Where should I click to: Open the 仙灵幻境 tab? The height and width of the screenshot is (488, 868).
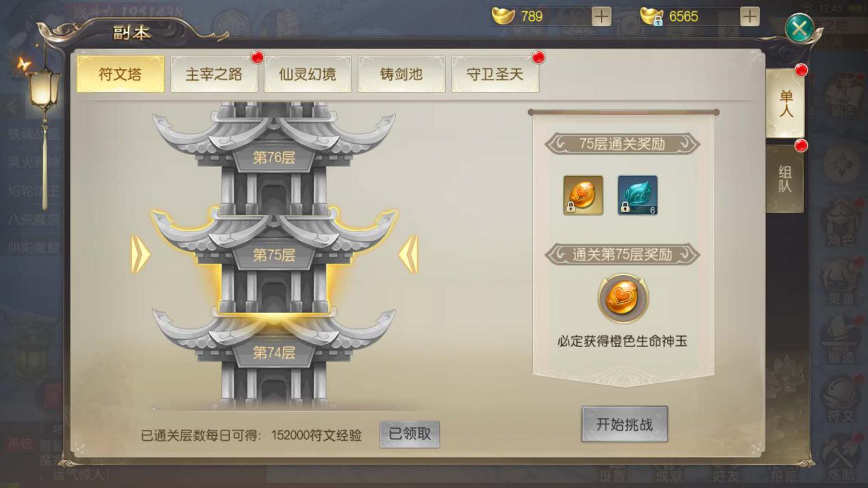308,74
